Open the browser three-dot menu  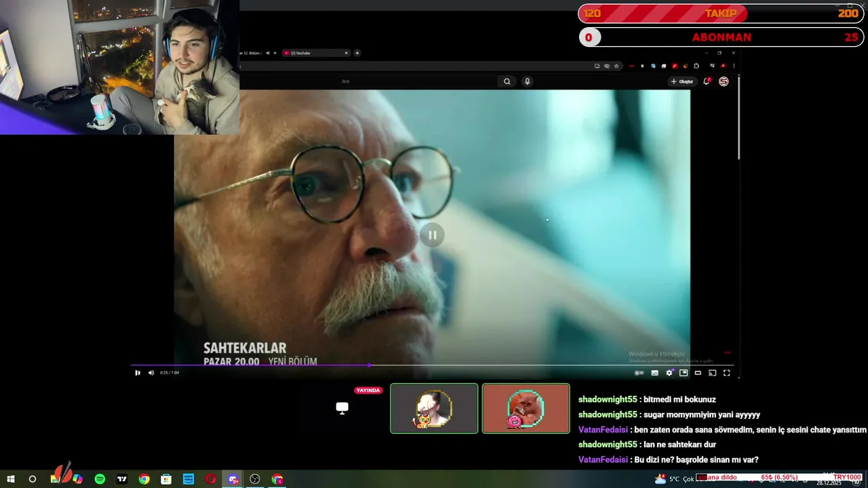point(733,66)
